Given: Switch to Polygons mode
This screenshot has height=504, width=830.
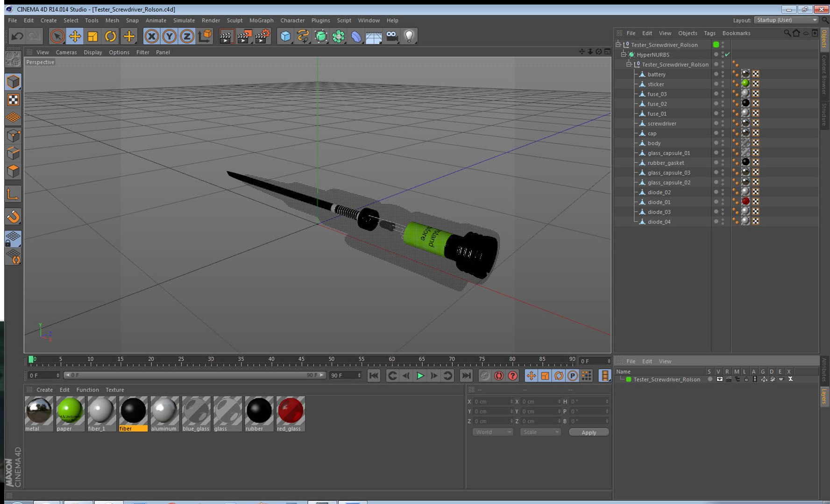Looking at the screenshot, I should [x=13, y=171].
